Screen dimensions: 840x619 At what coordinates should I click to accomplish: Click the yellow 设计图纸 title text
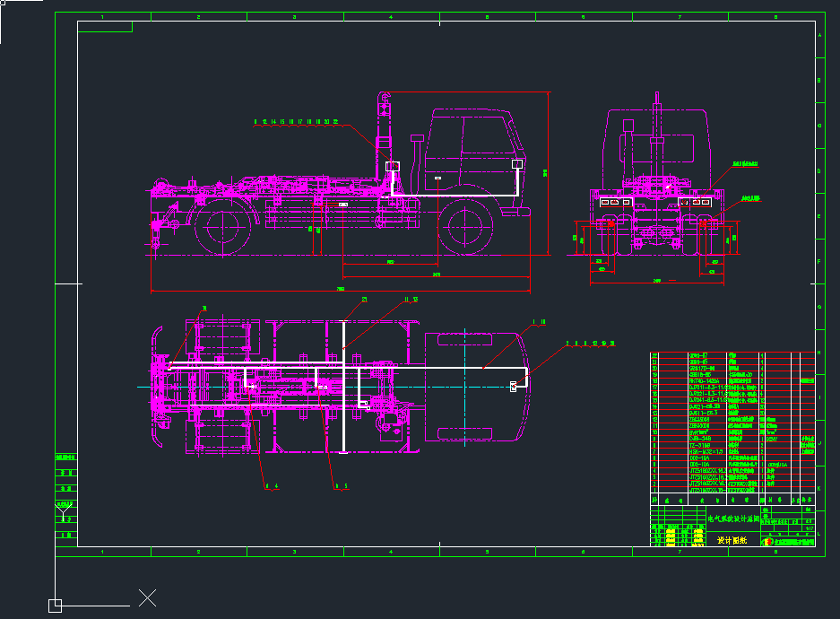coord(732,540)
